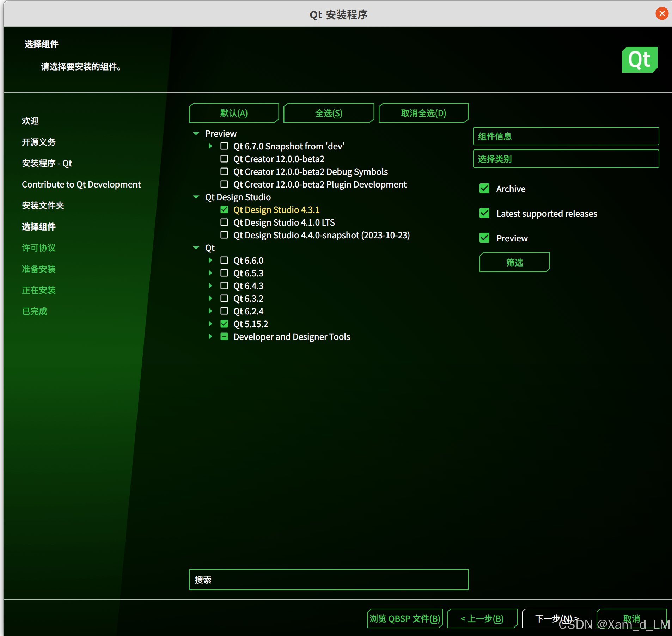Toggle Latest supported releases filter

tap(484, 213)
